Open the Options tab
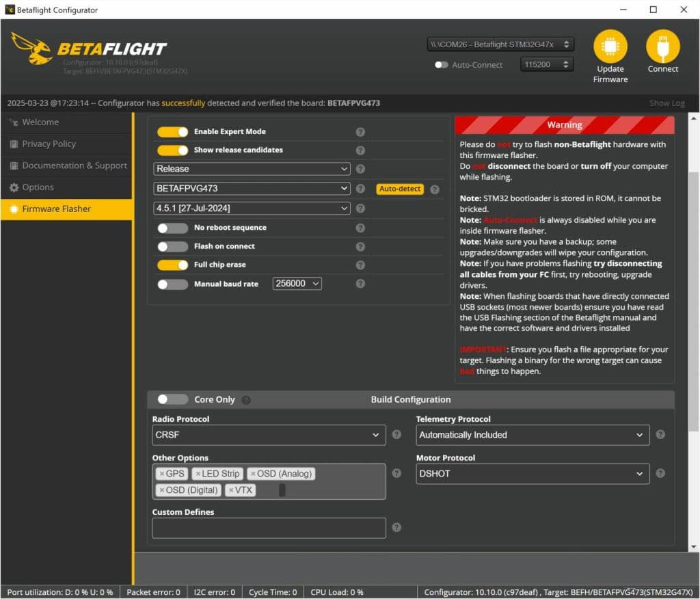700x599 pixels. click(66, 187)
